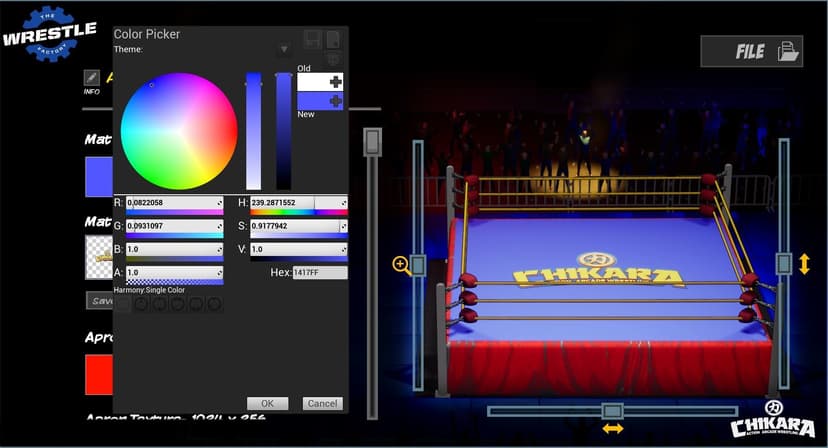This screenshot has width=828, height=448.
Task: Click the partially hidden Save button
Action: pyautogui.click(x=100, y=301)
